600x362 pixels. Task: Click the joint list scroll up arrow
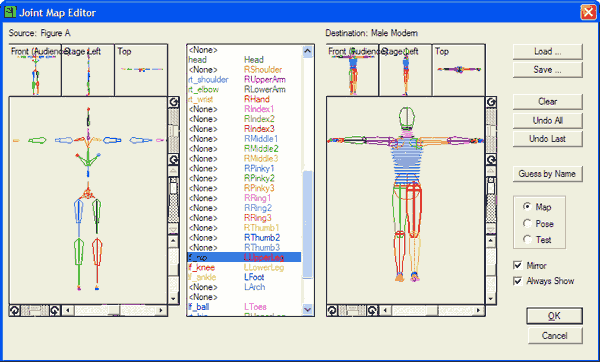[x=308, y=51]
